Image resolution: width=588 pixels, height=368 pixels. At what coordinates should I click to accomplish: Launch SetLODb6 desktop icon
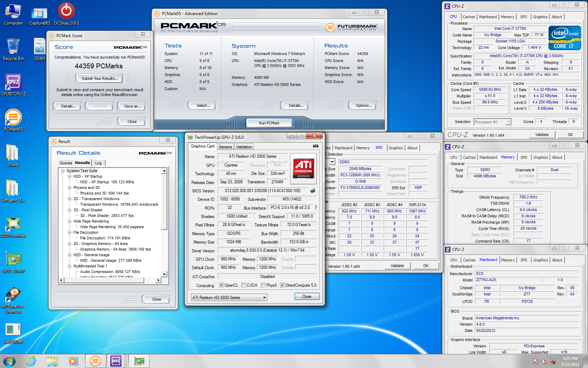click(x=13, y=333)
